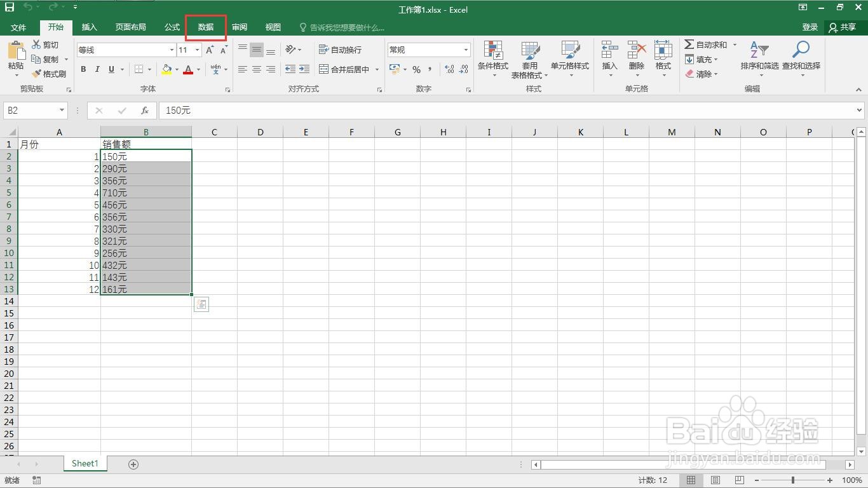
Task: Open the font name dropdown (等线)
Action: pyautogui.click(x=172, y=50)
